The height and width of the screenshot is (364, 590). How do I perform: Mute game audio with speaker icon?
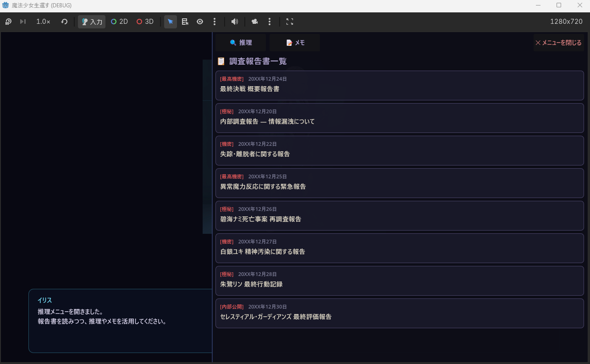tap(234, 22)
